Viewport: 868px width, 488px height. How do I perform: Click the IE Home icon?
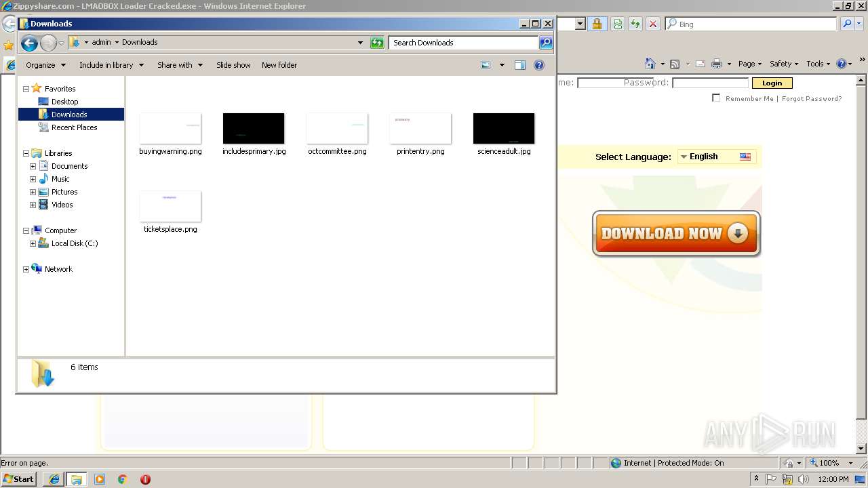pyautogui.click(x=650, y=64)
